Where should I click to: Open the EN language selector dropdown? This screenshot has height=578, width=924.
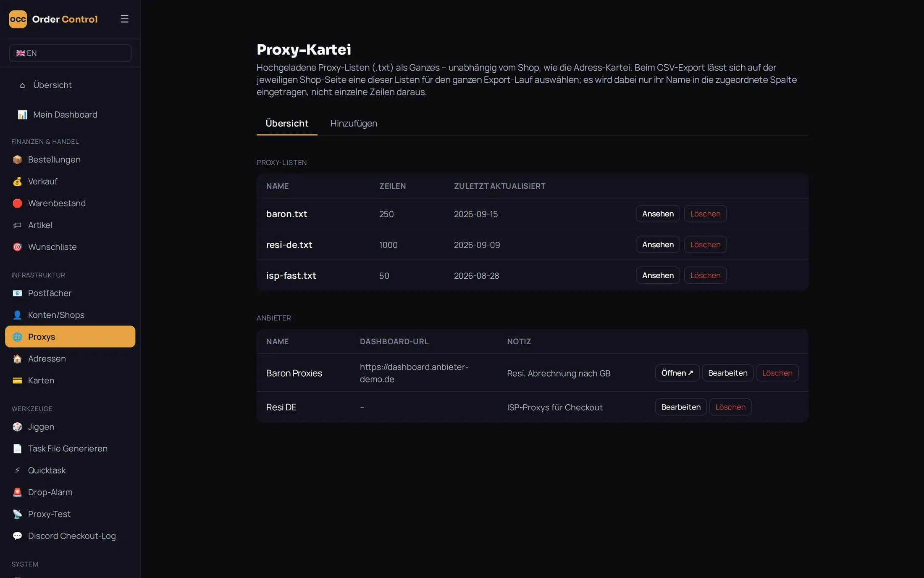[70, 53]
